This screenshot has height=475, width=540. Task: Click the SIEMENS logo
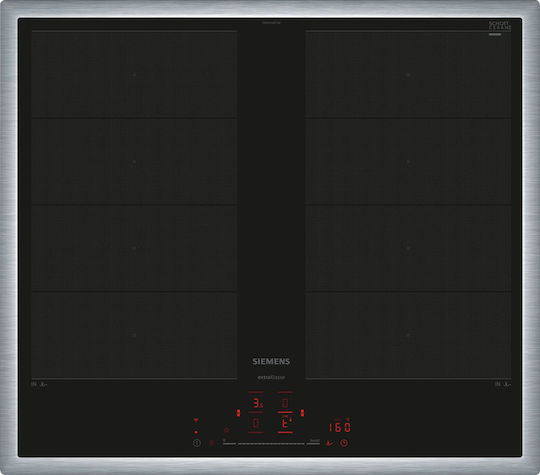(x=271, y=361)
